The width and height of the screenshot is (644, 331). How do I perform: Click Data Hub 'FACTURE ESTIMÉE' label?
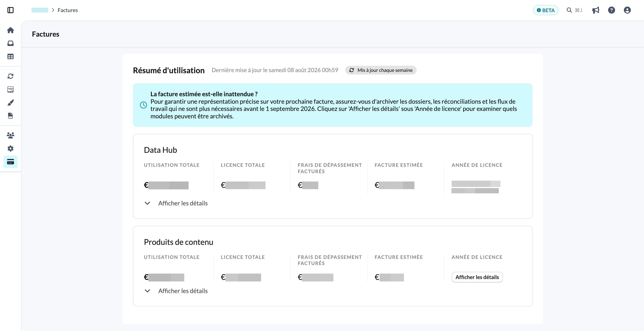point(399,165)
